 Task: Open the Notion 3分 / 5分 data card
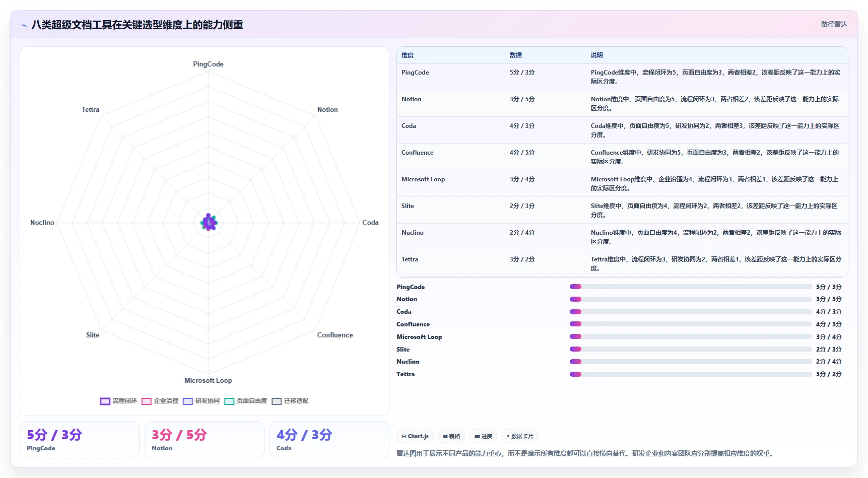pos(205,440)
